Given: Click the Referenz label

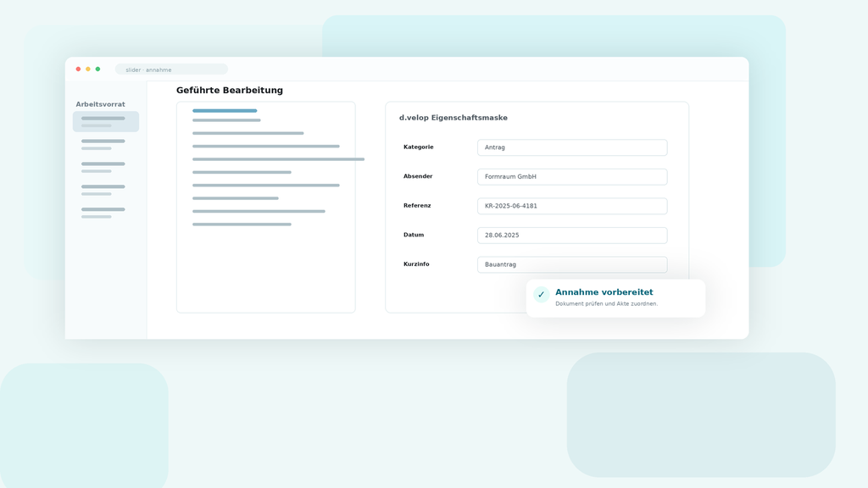Looking at the screenshot, I should (x=417, y=206).
